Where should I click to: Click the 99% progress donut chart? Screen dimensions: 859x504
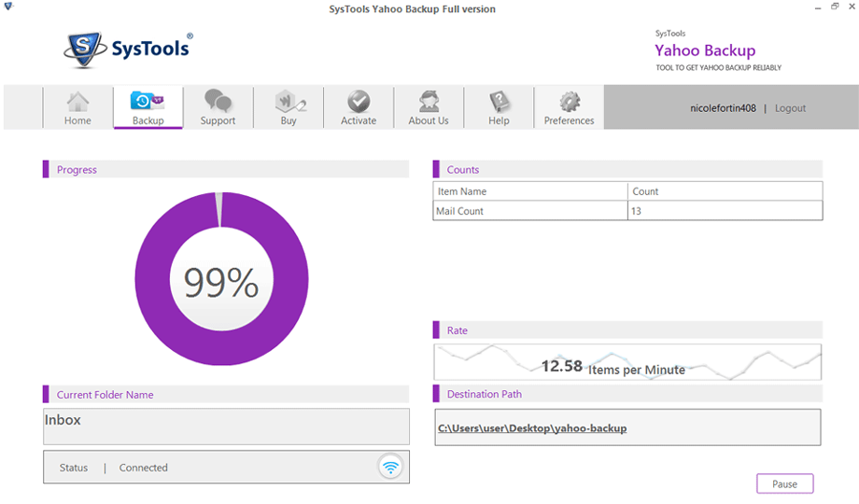pos(221,279)
